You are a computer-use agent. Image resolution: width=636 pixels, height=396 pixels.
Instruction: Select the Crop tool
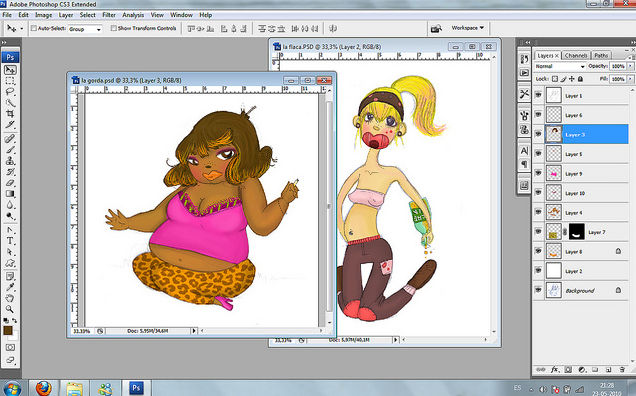pyautogui.click(x=10, y=114)
